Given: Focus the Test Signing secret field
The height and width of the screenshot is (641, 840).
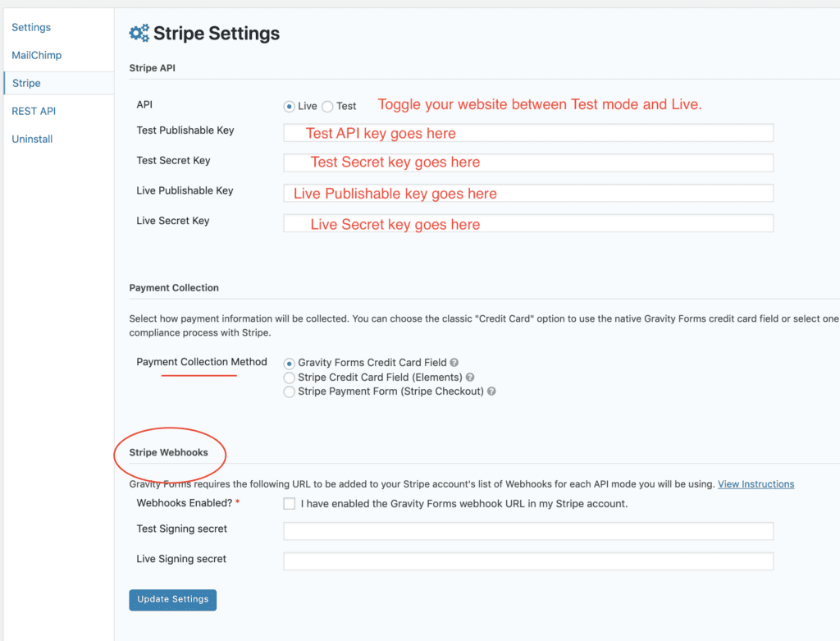Looking at the screenshot, I should [x=528, y=531].
